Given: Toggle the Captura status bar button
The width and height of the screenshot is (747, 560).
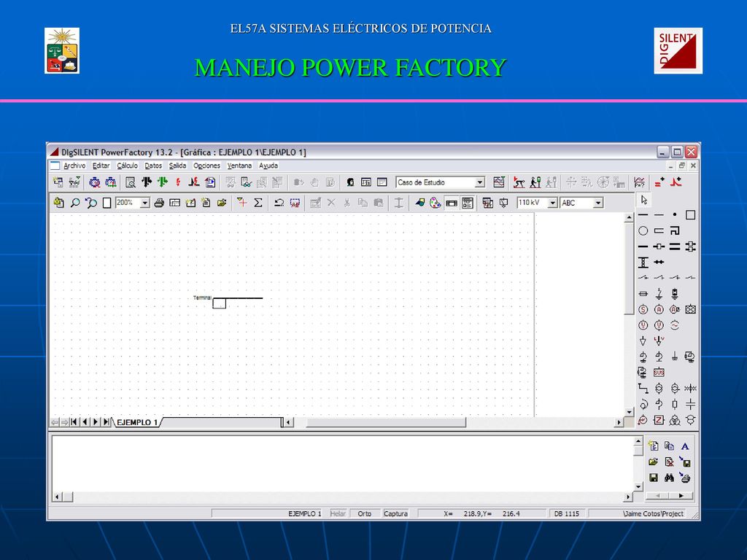Looking at the screenshot, I should [x=396, y=514].
